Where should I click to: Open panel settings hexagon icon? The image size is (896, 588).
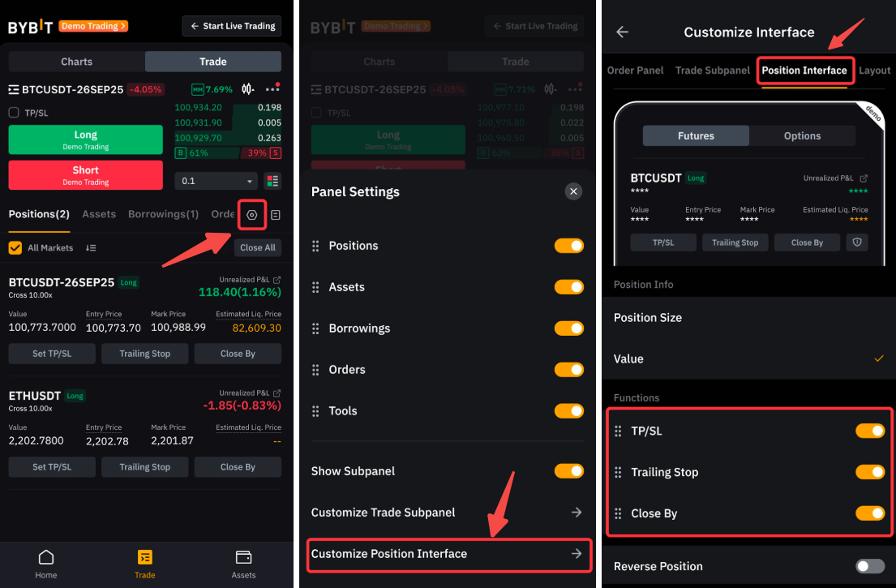(x=252, y=215)
